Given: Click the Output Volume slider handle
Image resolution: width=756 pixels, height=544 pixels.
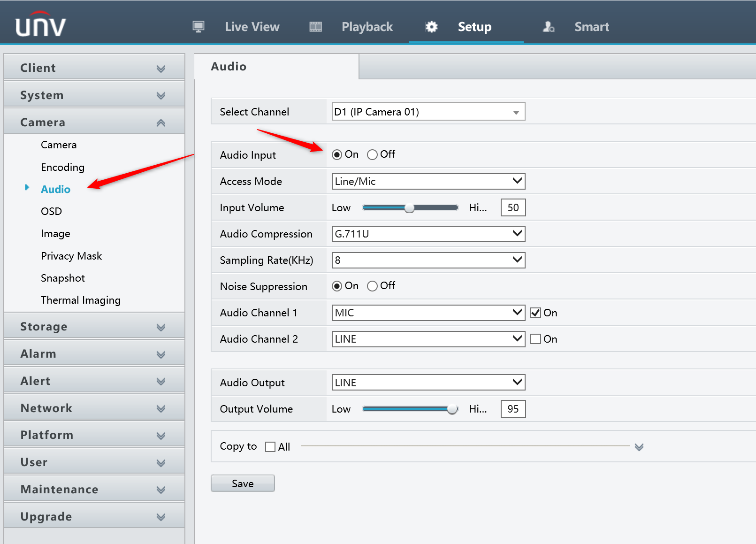Looking at the screenshot, I should pos(452,409).
